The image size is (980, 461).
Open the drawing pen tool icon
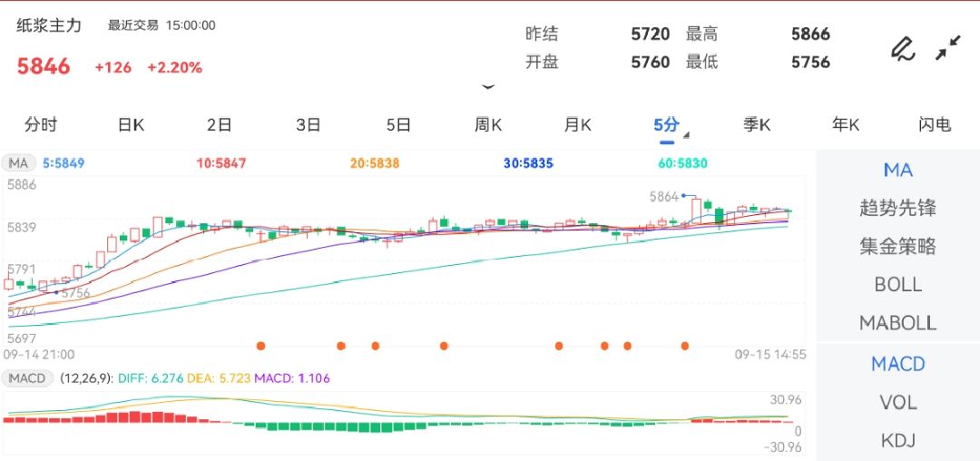pos(903,49)
